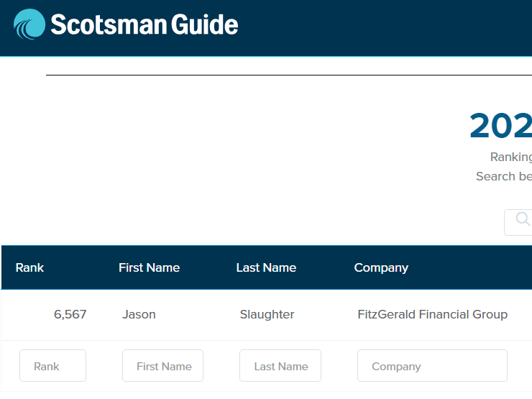Sort the table by Rank column header
This screenshot has width=532, height=399.
tap(29, 267)
